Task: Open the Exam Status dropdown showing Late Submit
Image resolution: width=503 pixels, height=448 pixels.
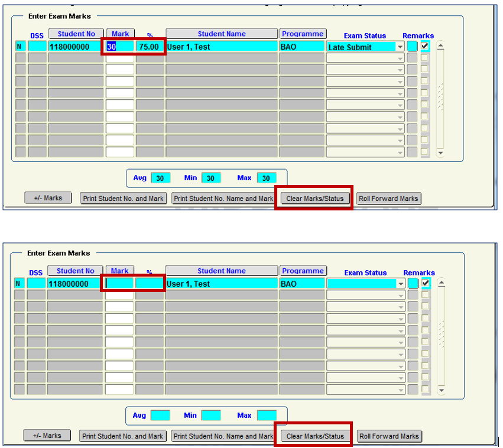Action: 400,47
